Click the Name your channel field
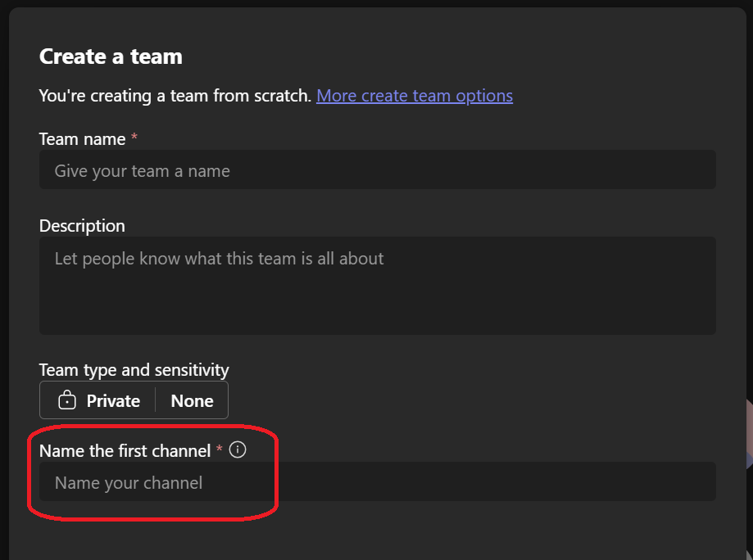The height and width of the screenshot is (560, 753). pyautogui.click(x=377, y=482)
